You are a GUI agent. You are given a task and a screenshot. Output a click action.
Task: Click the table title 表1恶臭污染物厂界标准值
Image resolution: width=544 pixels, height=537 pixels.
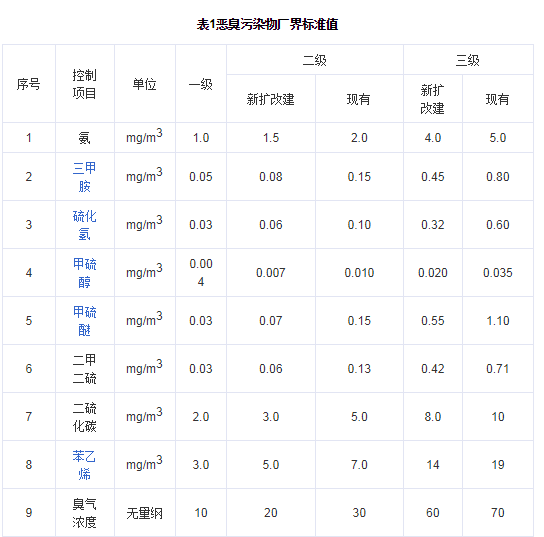click(267, 24)
